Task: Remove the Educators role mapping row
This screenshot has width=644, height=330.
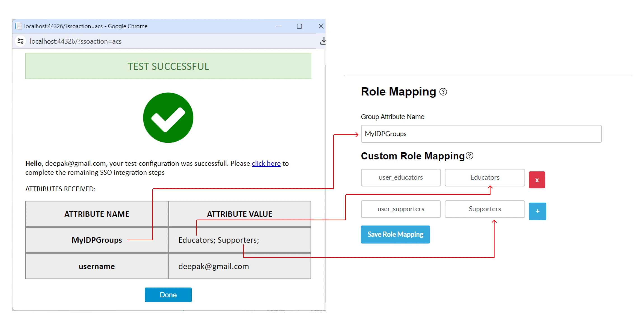Action: pos(537,180)
